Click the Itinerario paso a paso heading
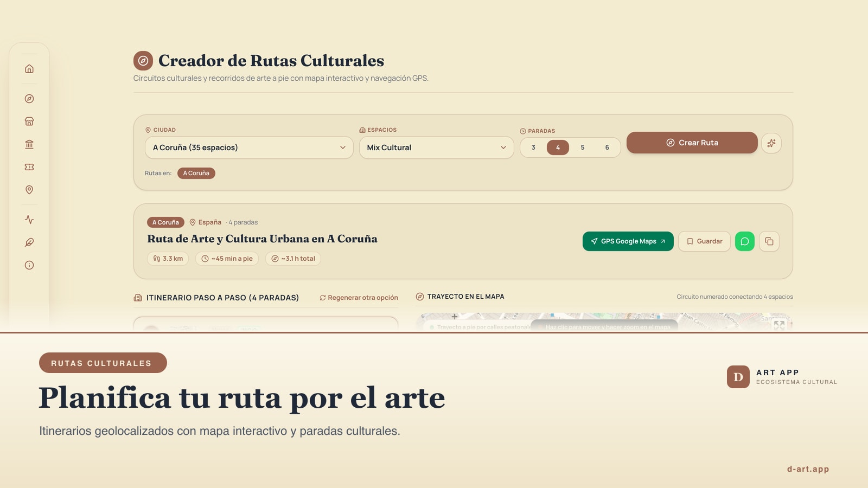The height and width of the screenshot is (488, 868). (216, 298)
